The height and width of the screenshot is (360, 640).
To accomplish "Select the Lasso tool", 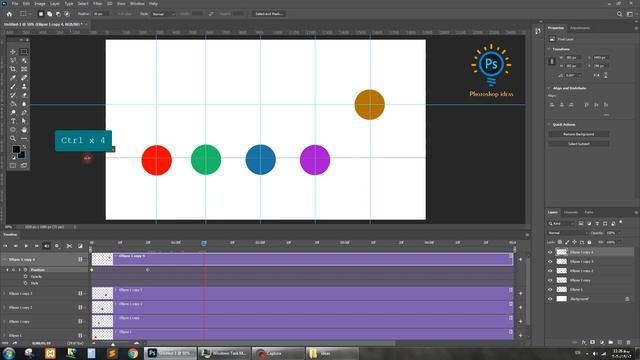I will (13, 60).
